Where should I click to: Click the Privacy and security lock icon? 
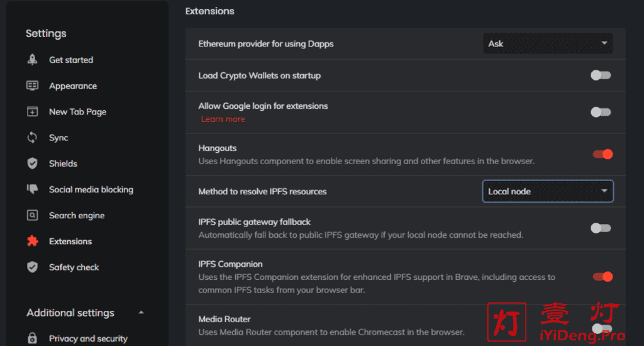(32, 338)
